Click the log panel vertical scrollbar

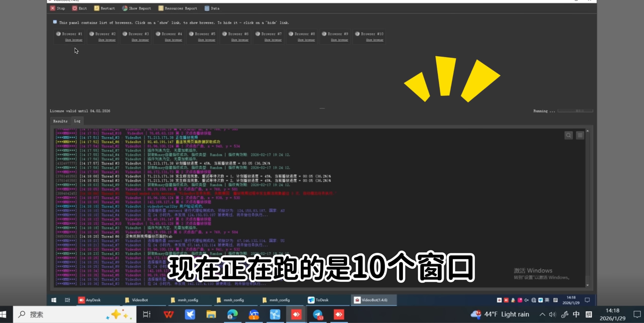588,208
